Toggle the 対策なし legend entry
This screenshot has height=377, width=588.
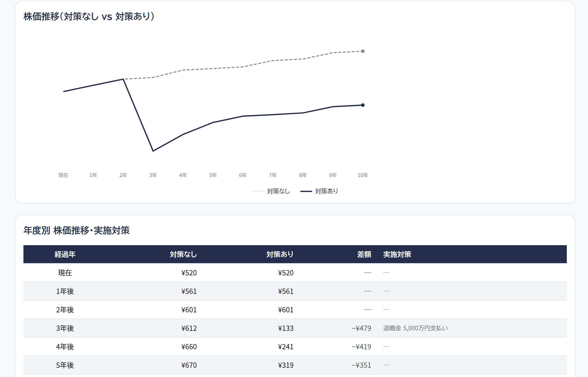point(271,191)
